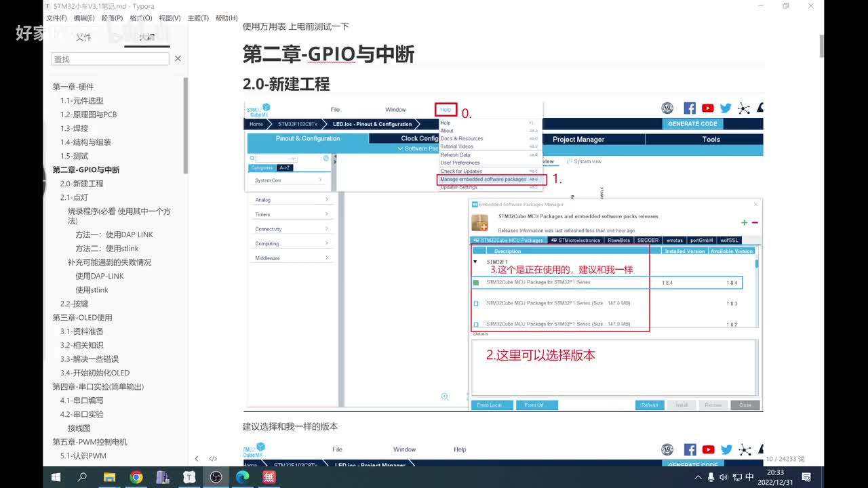Viewport: 868px width, 488px height.
Task: Close the outline search box with X
Action: (178, 59)
